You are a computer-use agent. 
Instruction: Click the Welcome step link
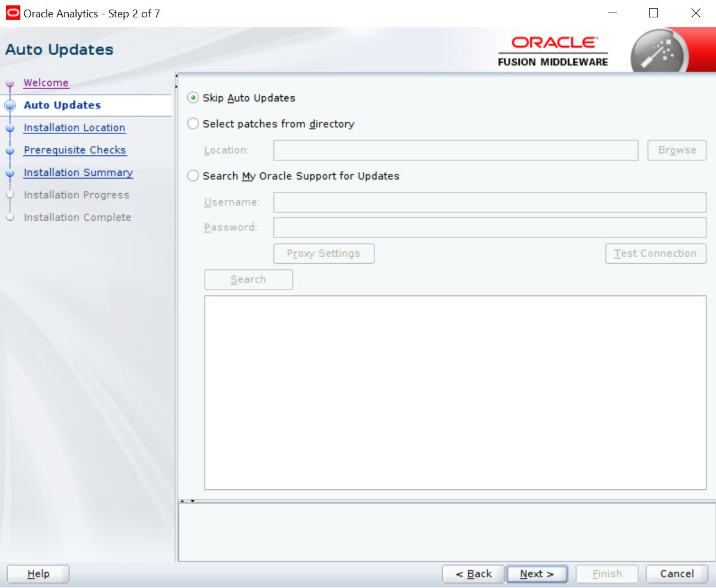click(x=46, y=83)
